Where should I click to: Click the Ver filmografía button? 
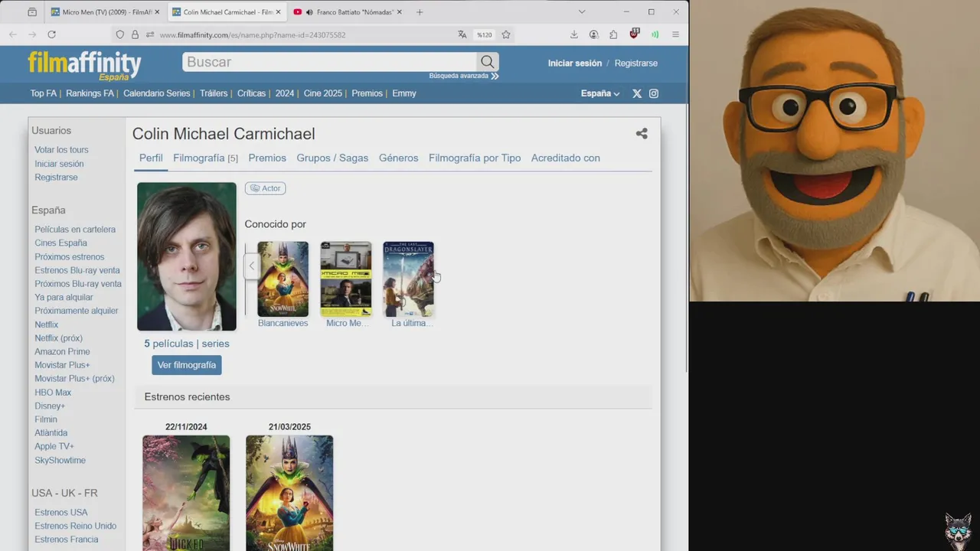(187, 365)
